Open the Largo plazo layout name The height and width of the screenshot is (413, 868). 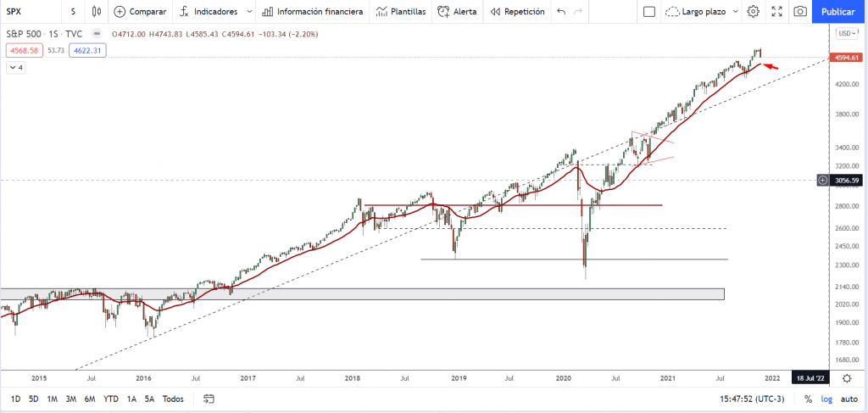coord(697,11)
